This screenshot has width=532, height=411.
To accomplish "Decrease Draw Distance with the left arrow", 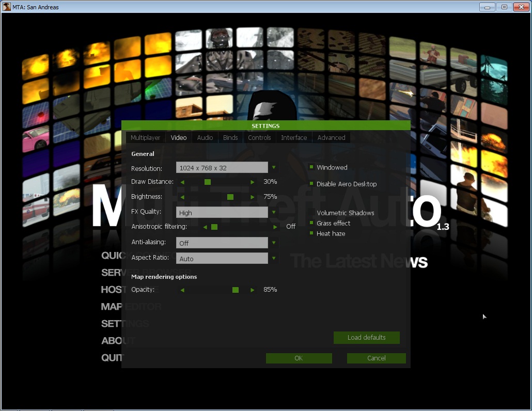I will click(182, 182).
